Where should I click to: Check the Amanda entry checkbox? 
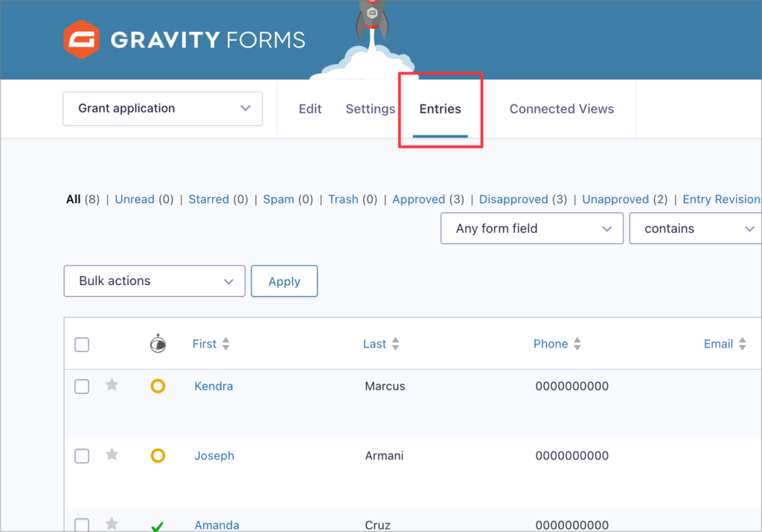pyautogui.click(x=82, y=525)
